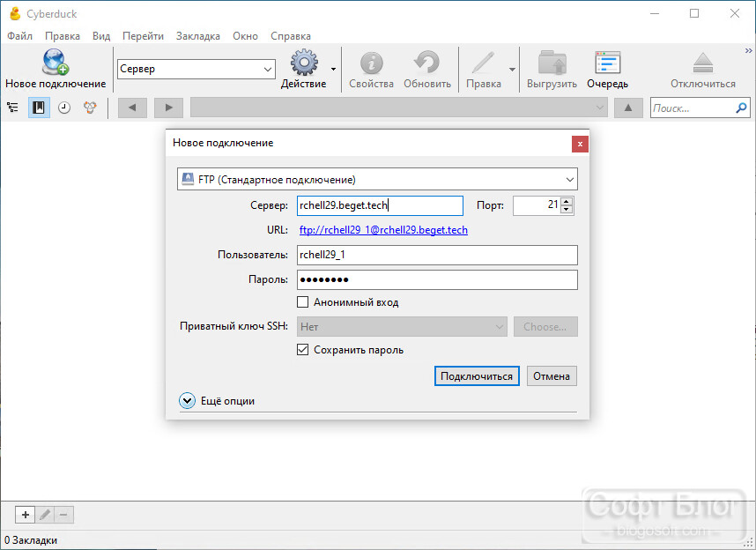Open the ftp://rchell29_1 URL link
This screenshot has width=756, height=550.
(383, 230)
